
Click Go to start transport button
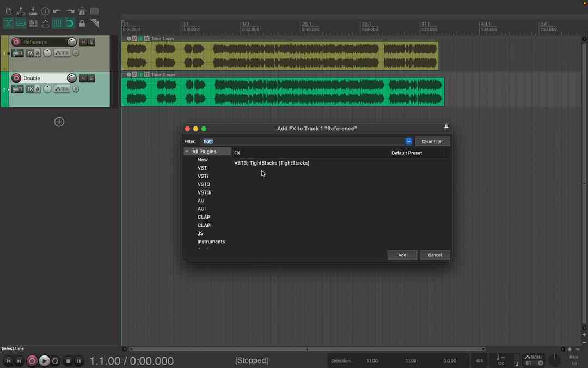pyautogui.click(x=8, y=361)
